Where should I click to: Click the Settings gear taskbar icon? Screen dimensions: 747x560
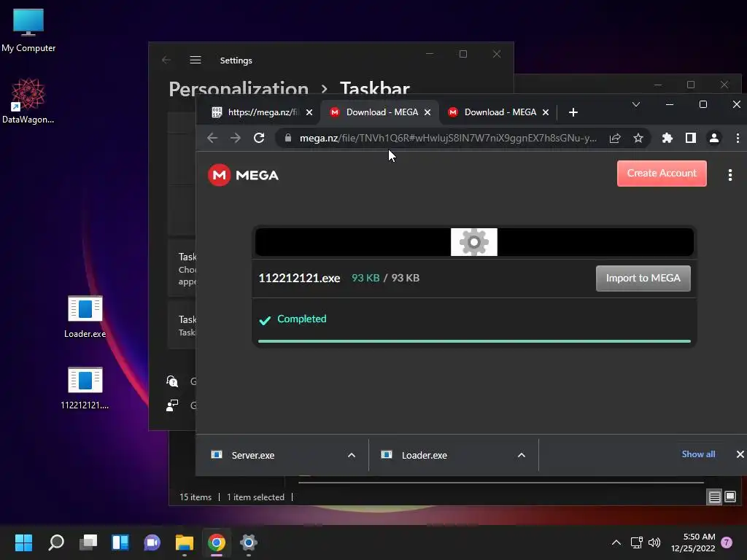(x=248, y=542)
